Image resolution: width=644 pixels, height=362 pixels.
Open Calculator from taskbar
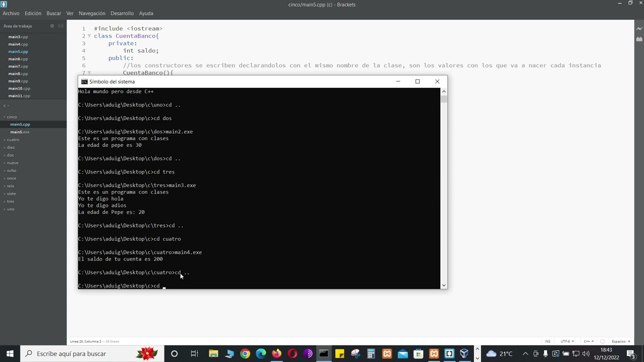(x=371, y=353)
